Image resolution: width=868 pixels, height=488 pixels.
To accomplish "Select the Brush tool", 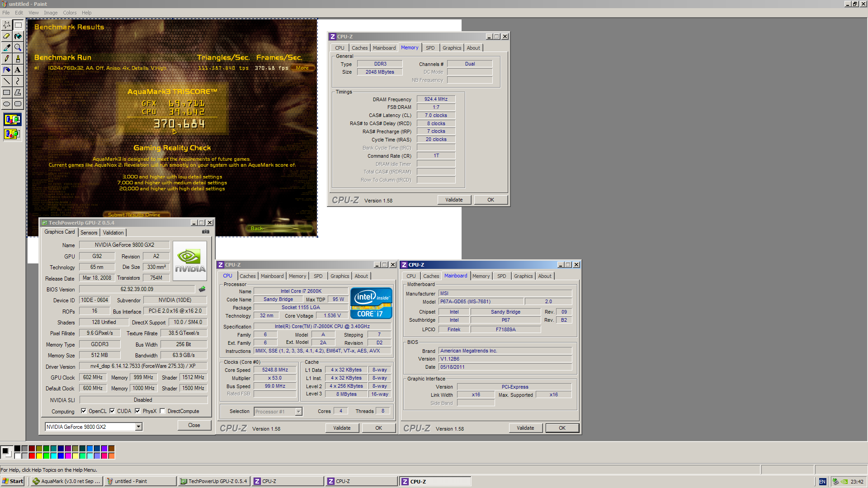I will (18, 59).
